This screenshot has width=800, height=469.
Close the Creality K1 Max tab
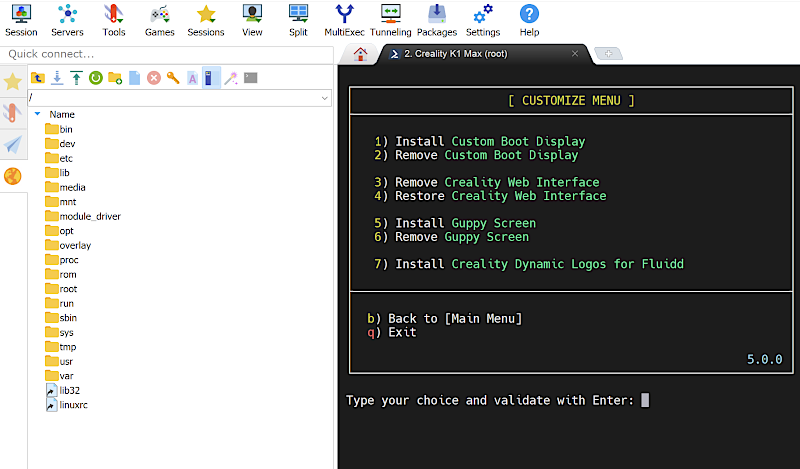point(575,54)
